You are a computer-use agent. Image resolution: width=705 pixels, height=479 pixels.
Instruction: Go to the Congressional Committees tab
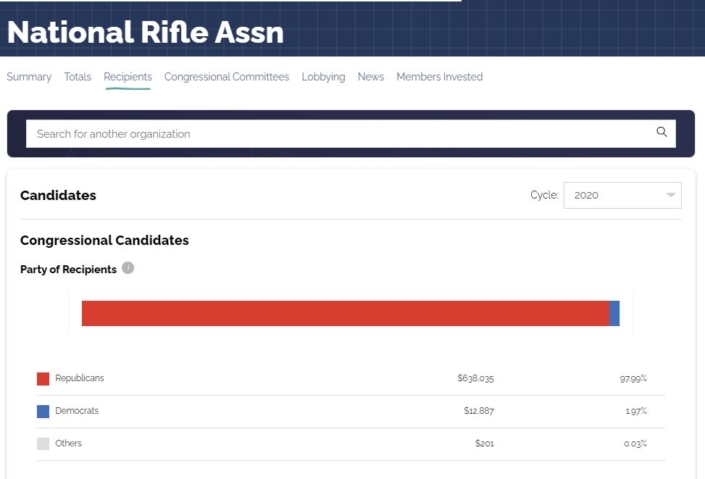(x=226, y=77)
